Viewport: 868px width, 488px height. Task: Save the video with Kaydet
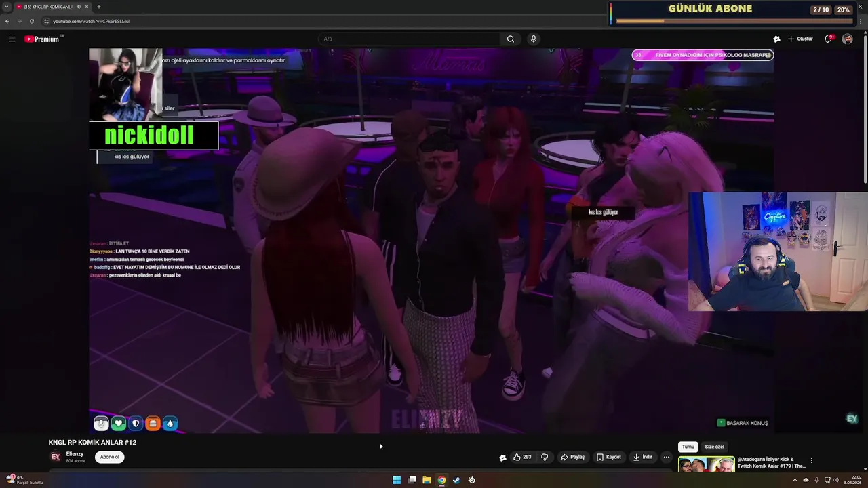[x=608, y=457]
